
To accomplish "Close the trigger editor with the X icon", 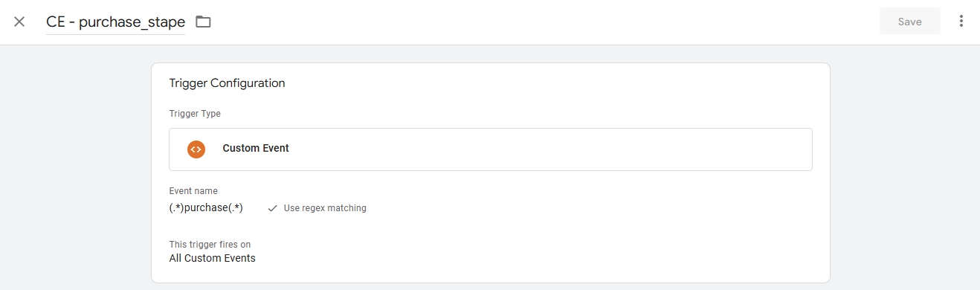I will pyautogui.click(x=19, y=22).
